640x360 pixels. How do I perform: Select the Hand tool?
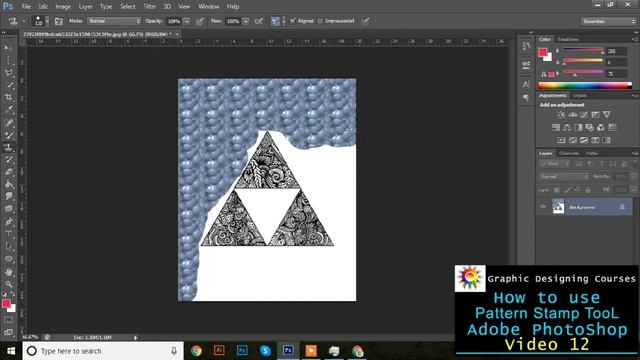click(x=9, y=271)
